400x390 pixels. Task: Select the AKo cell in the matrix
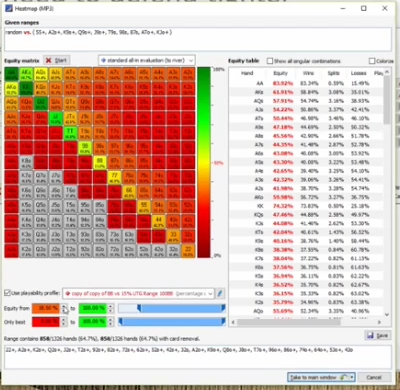tap(12, 89)
